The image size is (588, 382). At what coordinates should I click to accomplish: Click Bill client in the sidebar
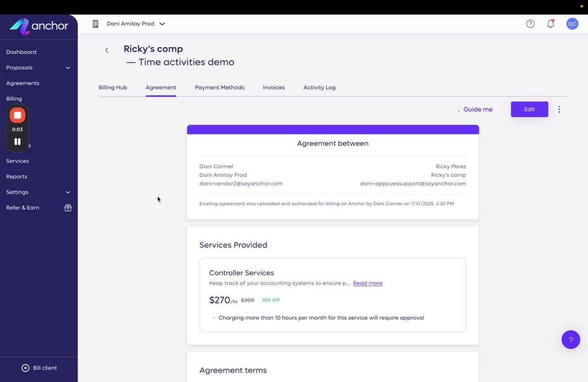40,368
